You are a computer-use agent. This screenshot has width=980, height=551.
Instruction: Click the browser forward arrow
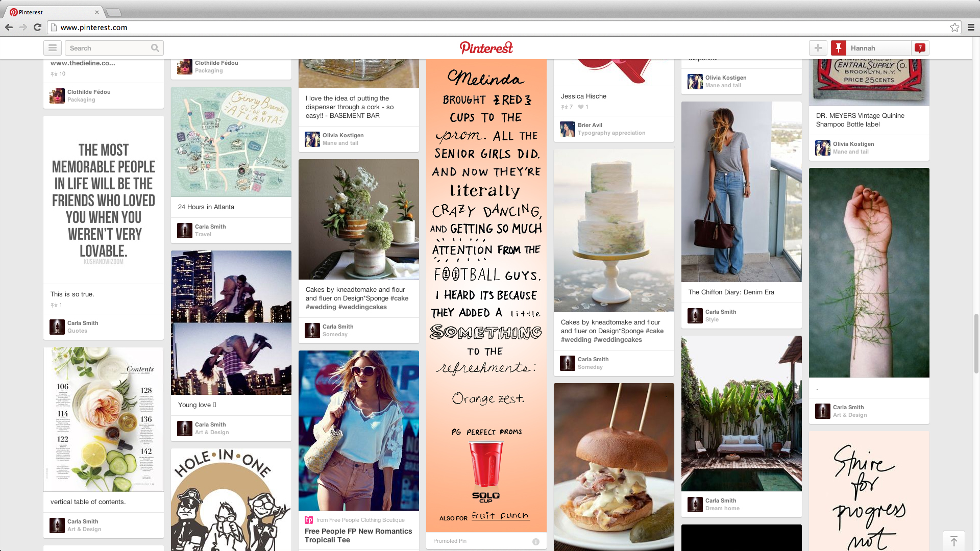click(23, 28)
